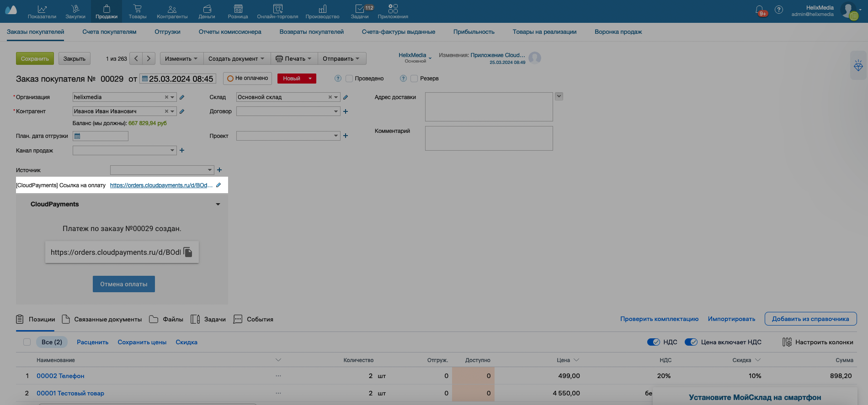Select all positions checkbox
The height and width of the screenshot is (405, 868).
tap(27, 342)
